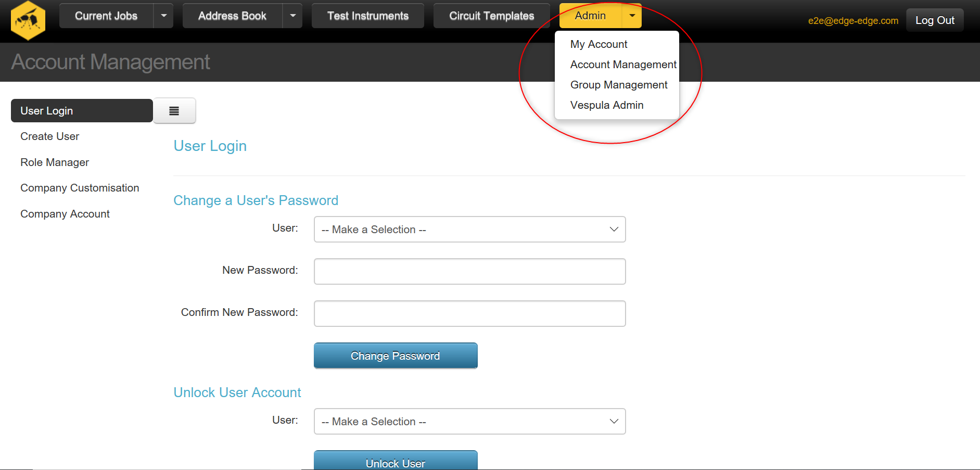Go to Test Instruments
The width and height of the screenshot is (980, 470).
click(x=368, y=16)
